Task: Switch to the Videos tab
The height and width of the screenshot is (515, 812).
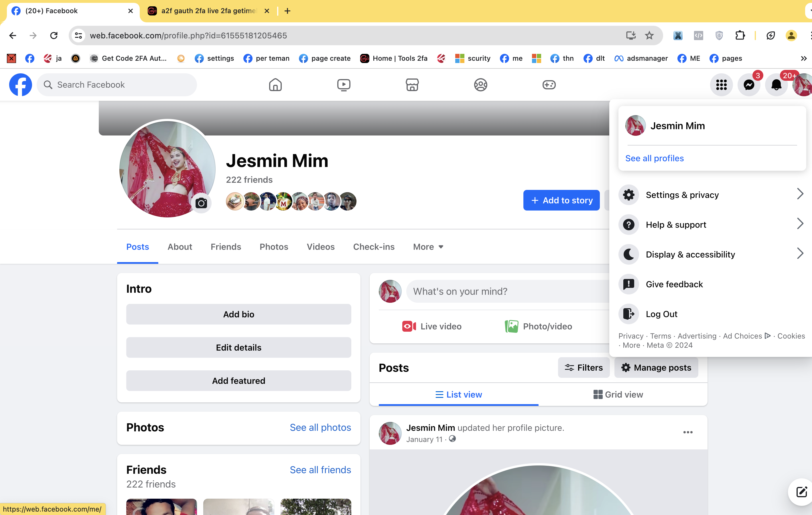Action: tap(320, 247)
